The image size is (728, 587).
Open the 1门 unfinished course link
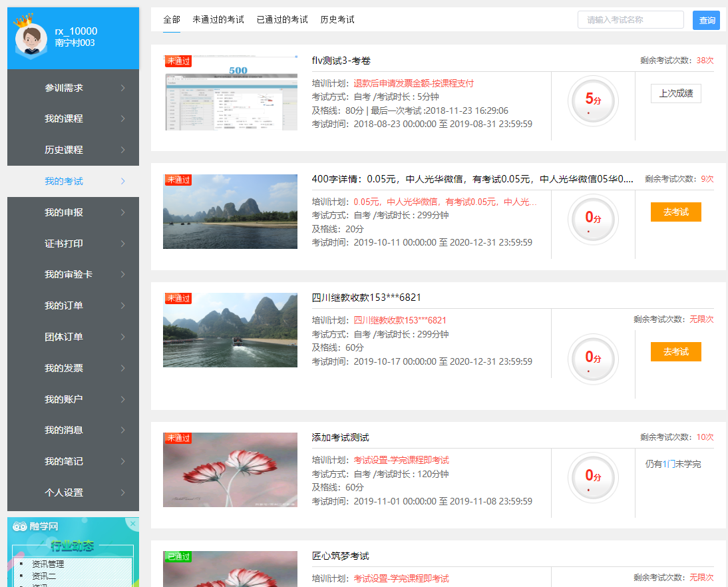pyautogui.click(x=669, y=464)
